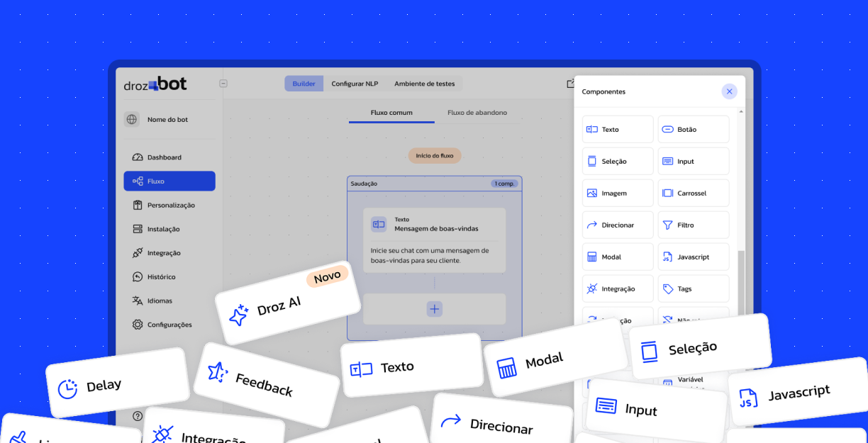Click the Feedback floating card
The height and width of the screenshot is (443, 868).
click(267, 384)
